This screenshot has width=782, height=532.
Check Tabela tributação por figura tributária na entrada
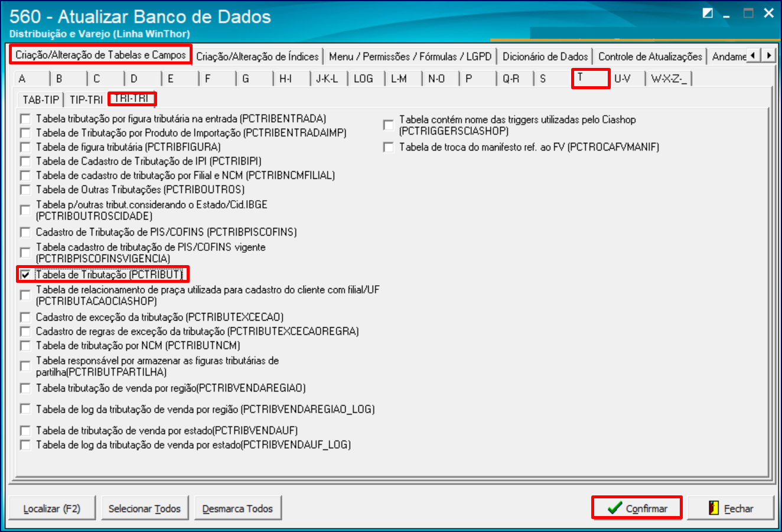click(x=25, y=119)
